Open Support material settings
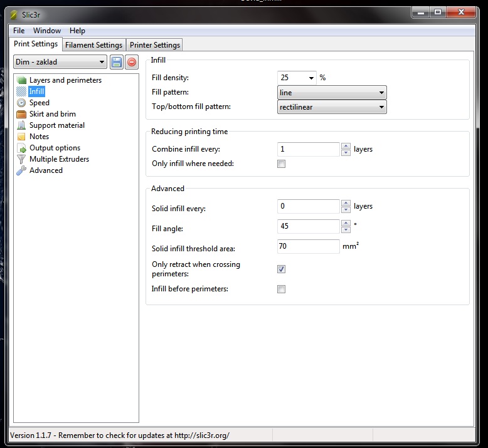Screen dimensions: 488x448 tap(57, 125)
